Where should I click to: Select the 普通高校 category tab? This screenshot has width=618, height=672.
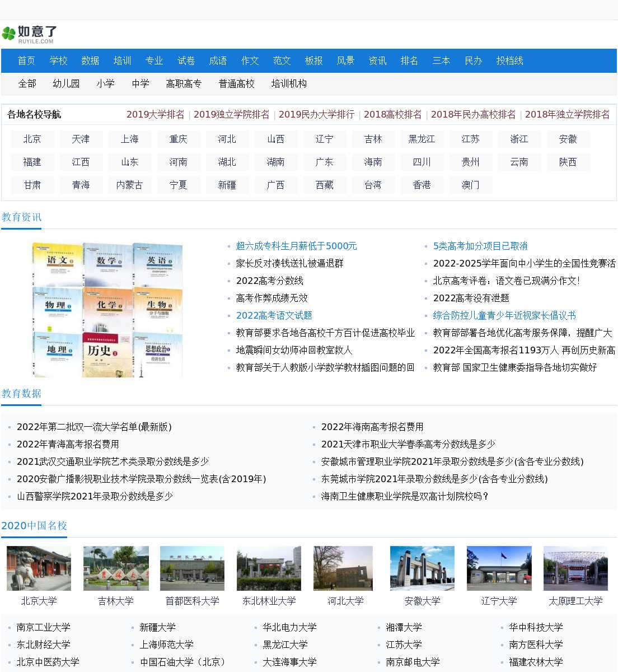[x=236, y=83]
